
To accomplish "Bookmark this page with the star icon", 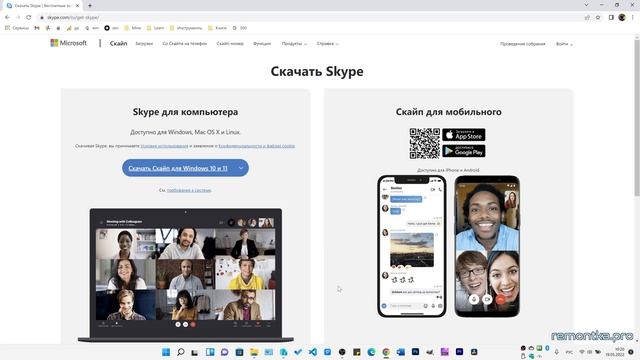I will tap(598, 17).
